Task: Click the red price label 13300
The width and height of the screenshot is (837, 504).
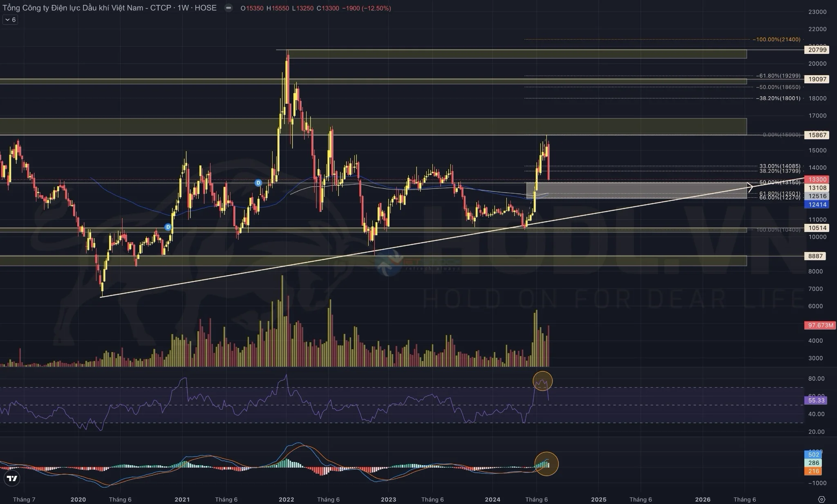Action: (817, 179)
